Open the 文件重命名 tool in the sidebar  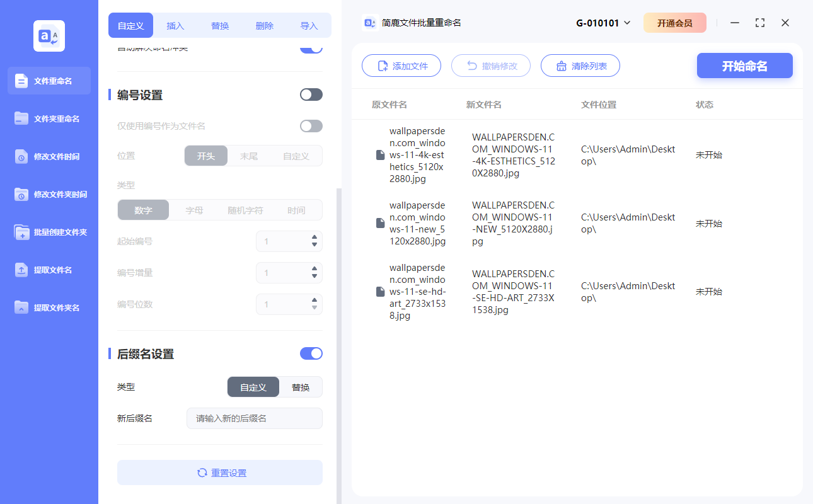click(49, 81)
